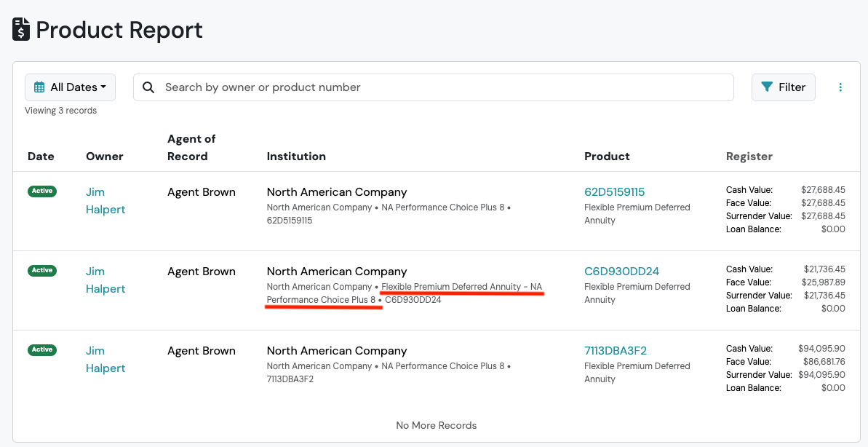The width and height of the screenshot is (868, 447).
Task: Click the Face Value $25,987.89 entry
Action: [x=786, y=282]
